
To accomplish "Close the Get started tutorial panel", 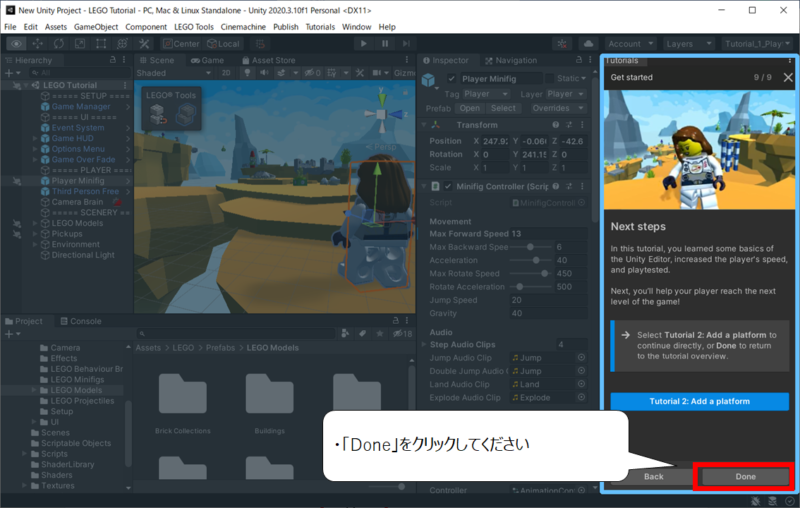I will pyautogui.click(x=788, y=78).
